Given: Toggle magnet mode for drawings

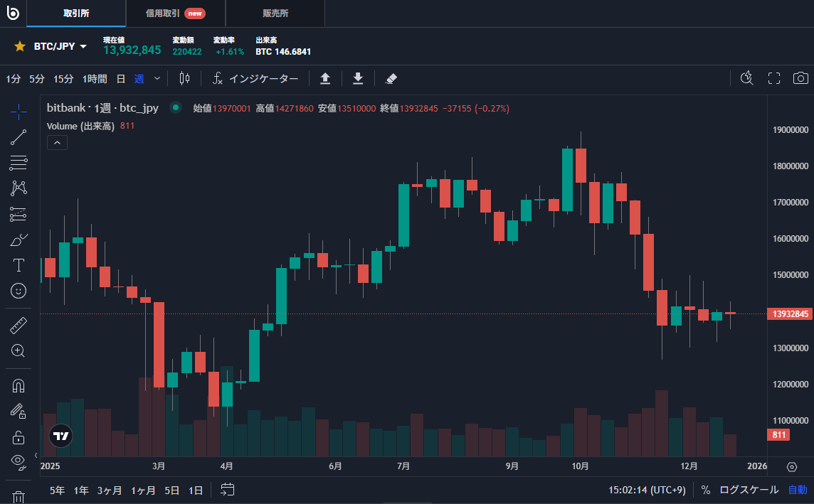Looking at the screenshot, I should point(18,386).
